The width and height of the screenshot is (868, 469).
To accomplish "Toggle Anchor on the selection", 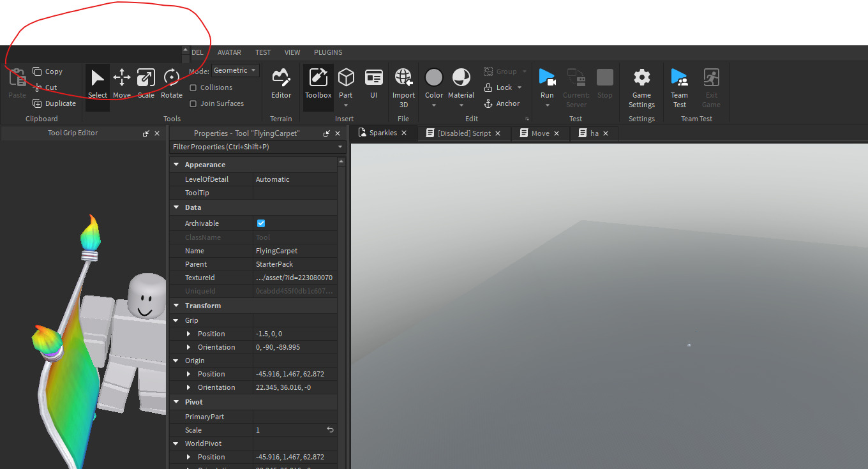I will 504,103.
